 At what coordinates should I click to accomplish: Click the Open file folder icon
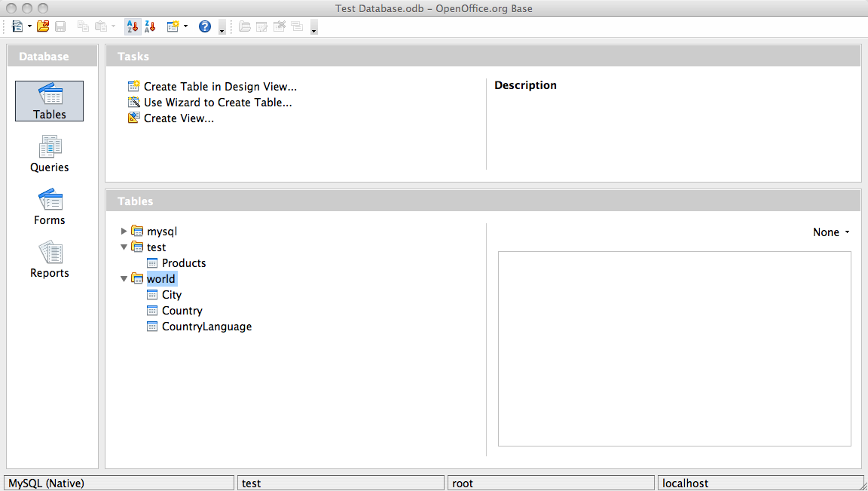(43, 26)
